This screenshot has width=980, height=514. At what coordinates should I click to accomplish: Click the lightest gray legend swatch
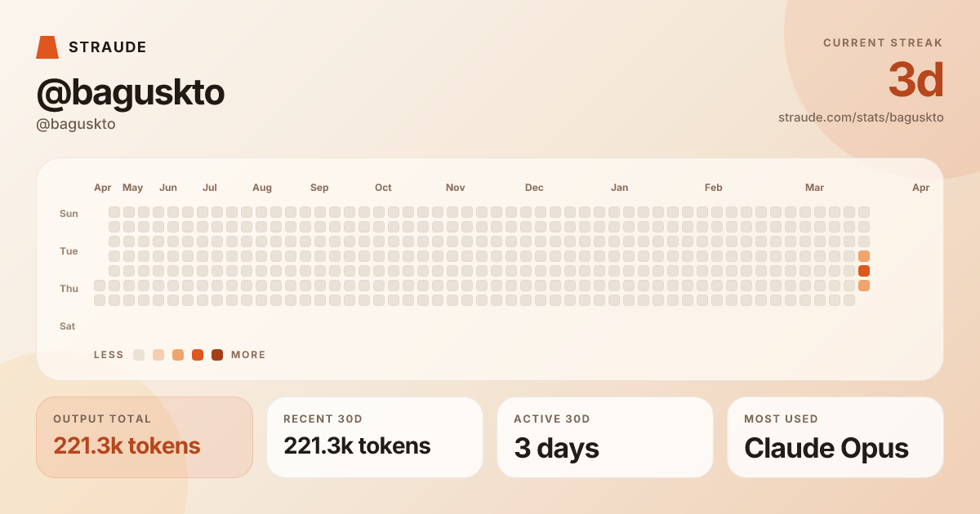[x=139, y=355]
